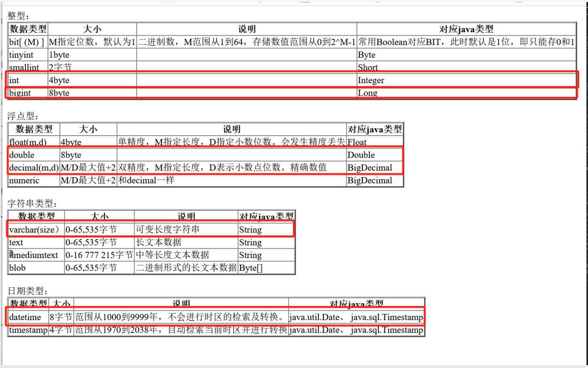
Task: Click the 'Integer' java type cell
Action: [466, 80]
